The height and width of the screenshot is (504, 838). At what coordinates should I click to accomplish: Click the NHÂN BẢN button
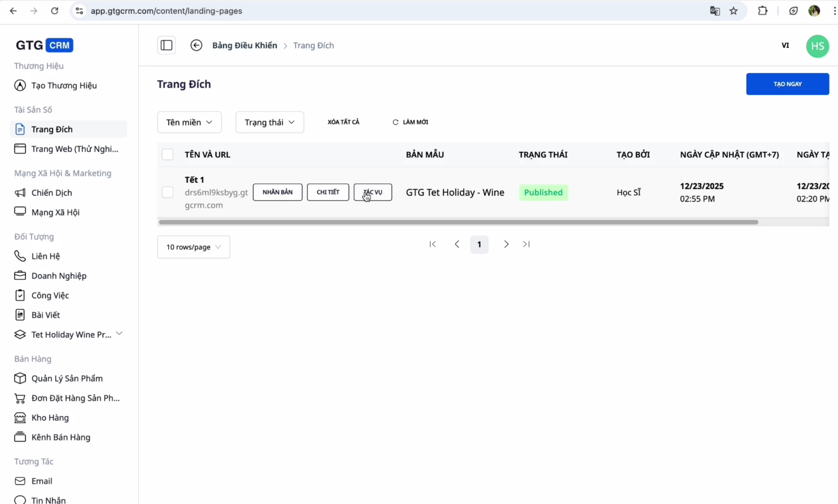(278, 192)
